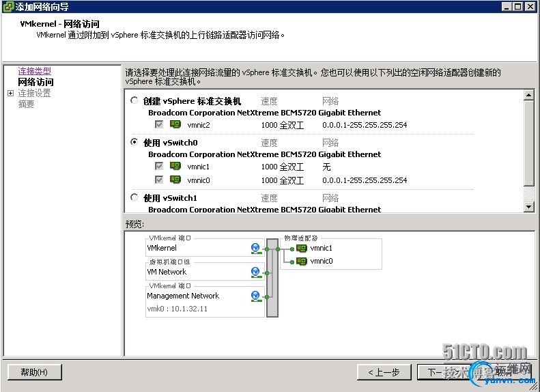Click the VMkernel port label in preview
The width and height of the screenshot is (540, 392).
tap(162, 248)
